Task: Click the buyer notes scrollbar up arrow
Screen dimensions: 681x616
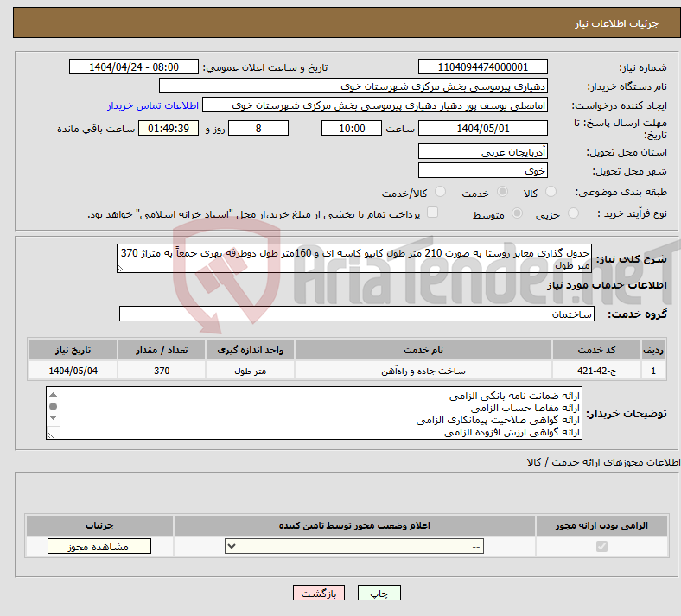Action: (53, 395)
